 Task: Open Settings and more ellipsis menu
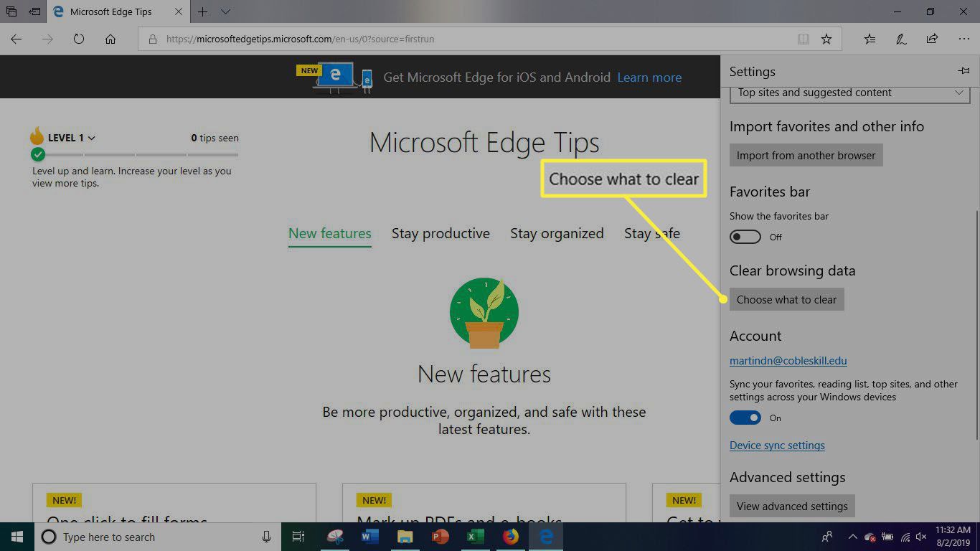(963, 39)
